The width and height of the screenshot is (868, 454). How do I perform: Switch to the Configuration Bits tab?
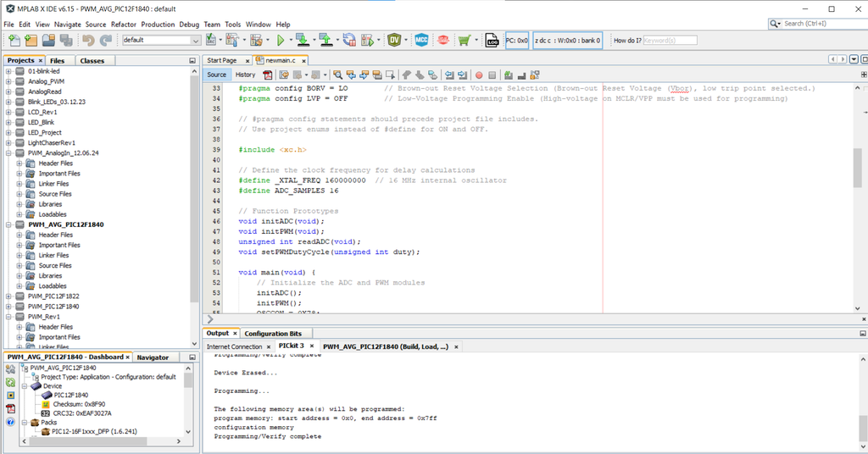pyautogui.click(x=273, y=334)
